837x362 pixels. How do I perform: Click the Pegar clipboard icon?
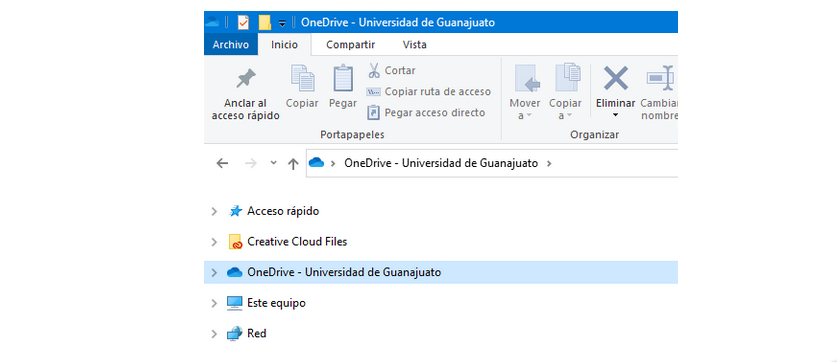coord(343,78)
